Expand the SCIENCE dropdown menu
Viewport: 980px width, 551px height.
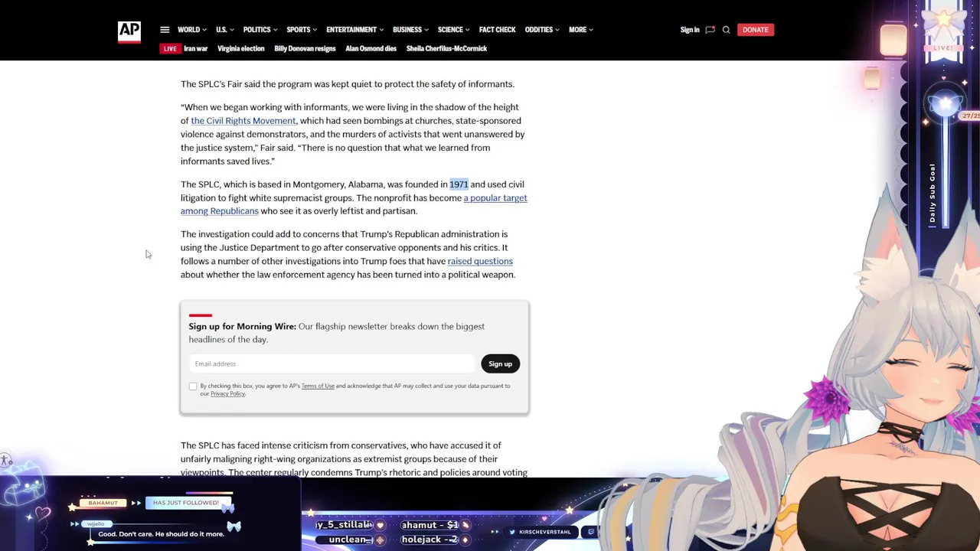click(x=453, y=30)
